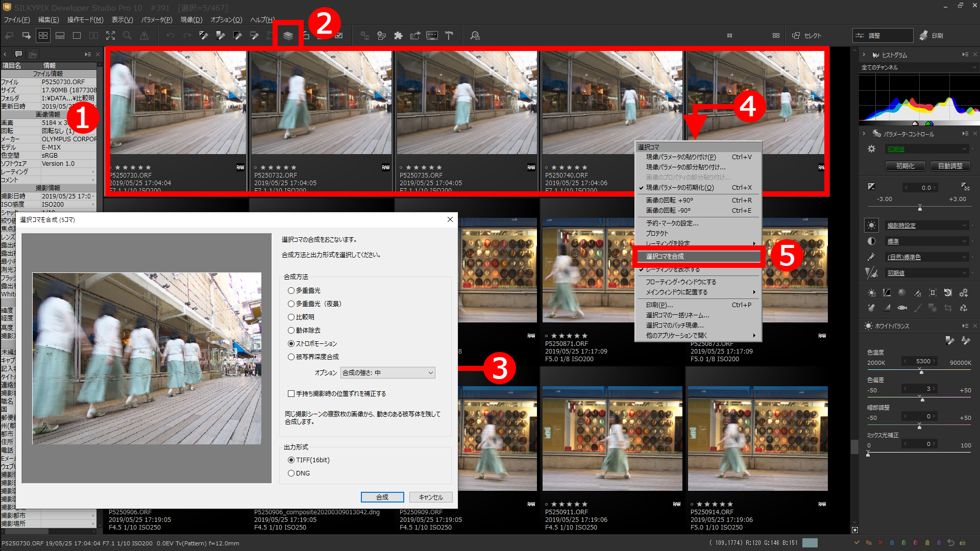Click the composite layers toolbar icon
Image resolution: width=980 pixels, height=551 pixels.
point(288,36)
